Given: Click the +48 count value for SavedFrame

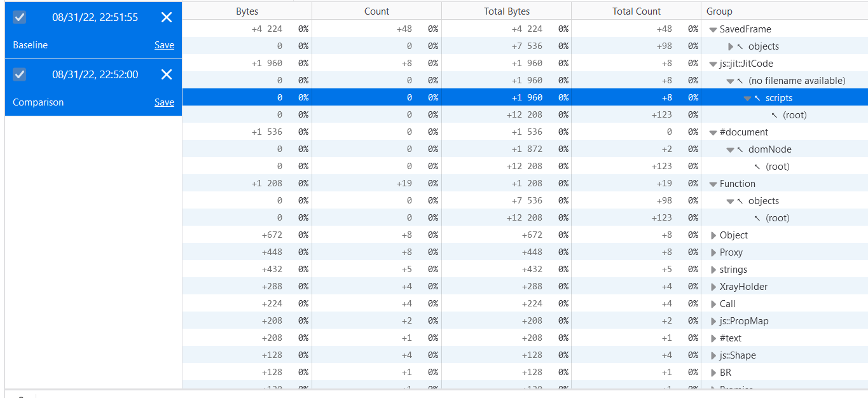Looking at the screenshot, I should tap(404, 29).
